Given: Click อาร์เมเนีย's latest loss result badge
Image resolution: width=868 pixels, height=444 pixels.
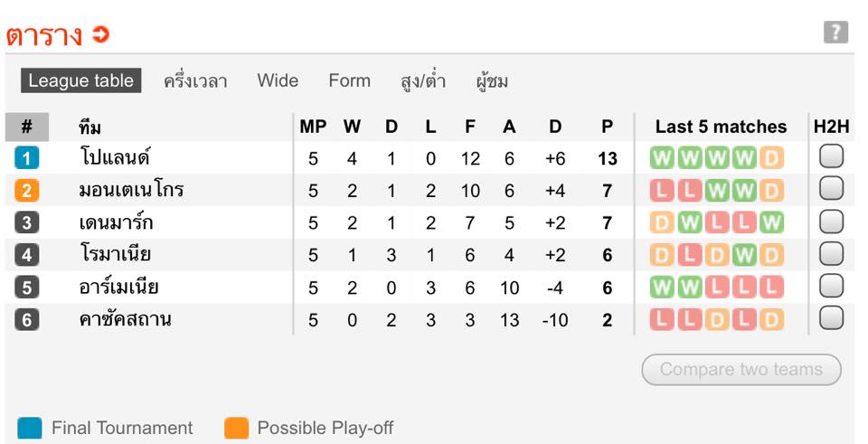Looking at the screenshot, I should [x=771, y=288].
